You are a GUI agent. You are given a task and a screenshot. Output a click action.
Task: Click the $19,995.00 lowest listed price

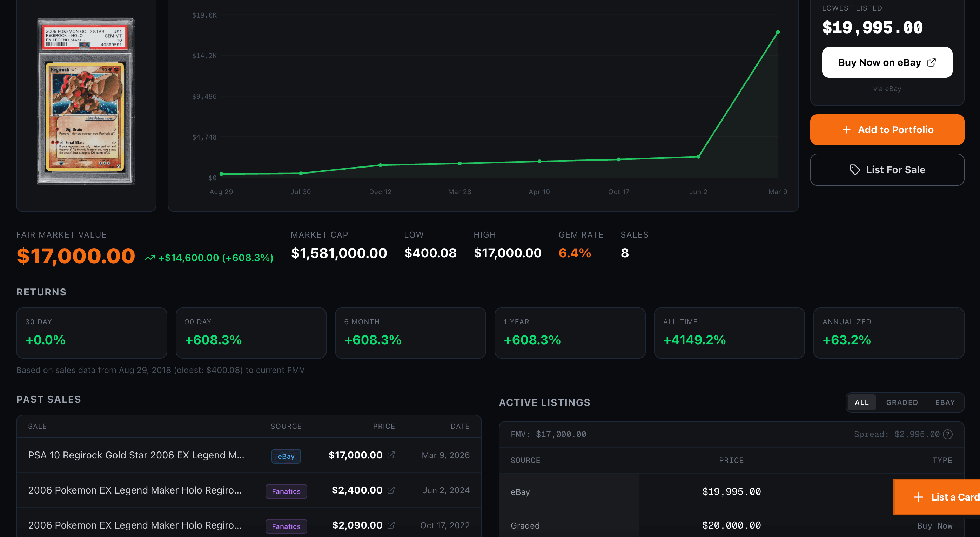872,27
